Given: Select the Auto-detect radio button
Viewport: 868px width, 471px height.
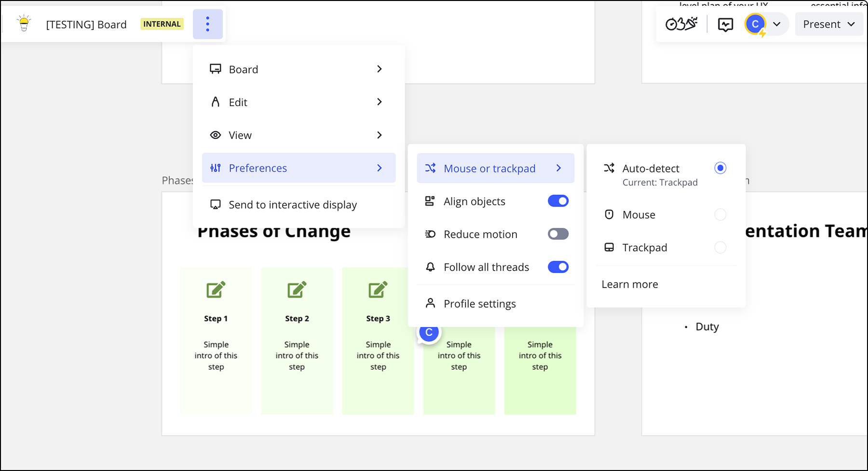Looking at the screenshot, I should click(720, 168).
